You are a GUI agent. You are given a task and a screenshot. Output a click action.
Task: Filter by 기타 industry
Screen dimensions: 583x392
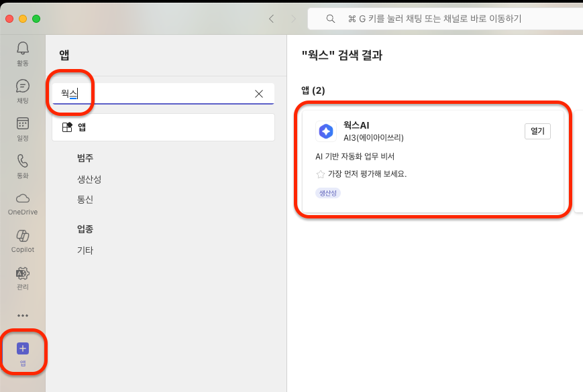(85, 250)
